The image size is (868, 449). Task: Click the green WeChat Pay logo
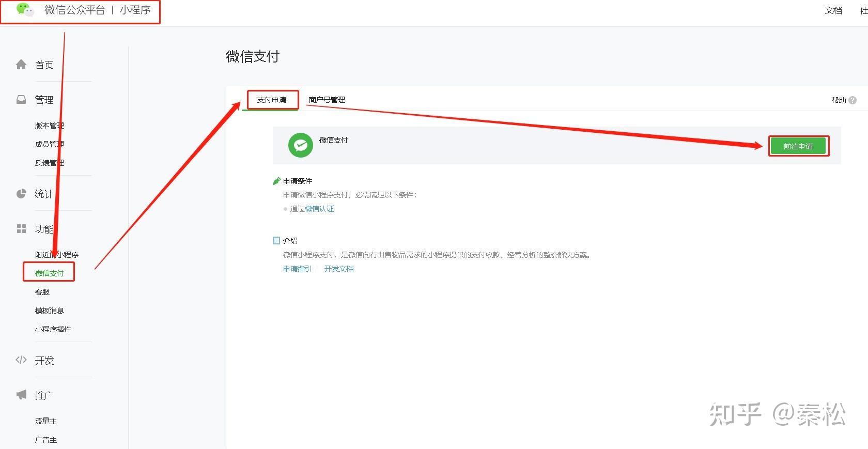tap(301, 146)
